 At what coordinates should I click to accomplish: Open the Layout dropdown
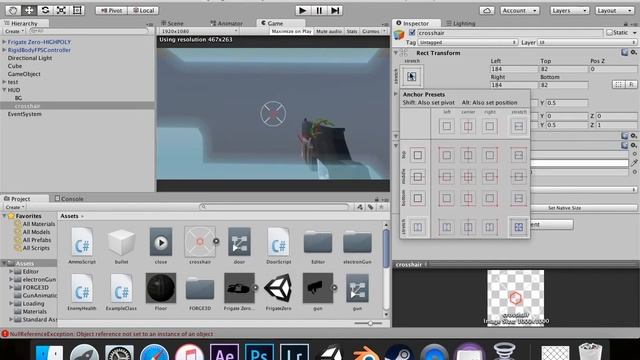coord(614,11)
